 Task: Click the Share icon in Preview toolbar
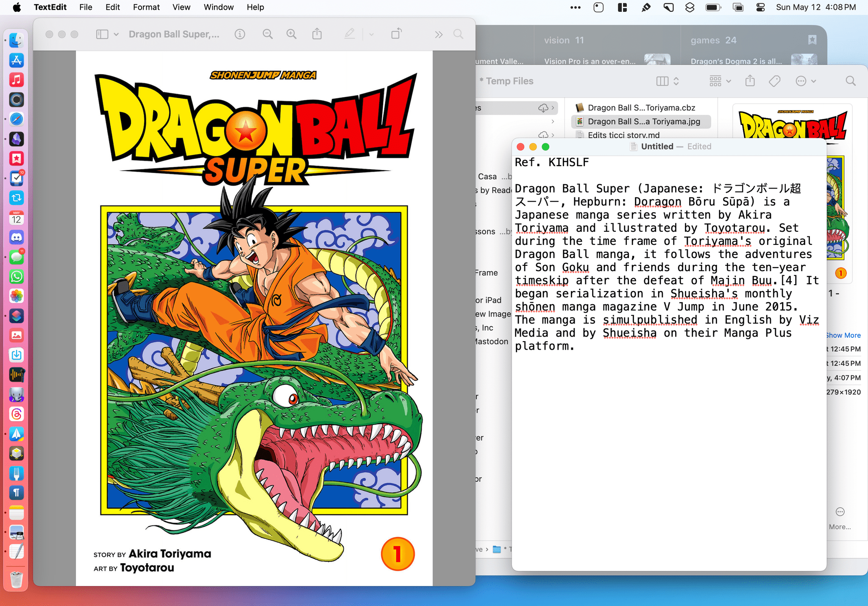[317, 34]
